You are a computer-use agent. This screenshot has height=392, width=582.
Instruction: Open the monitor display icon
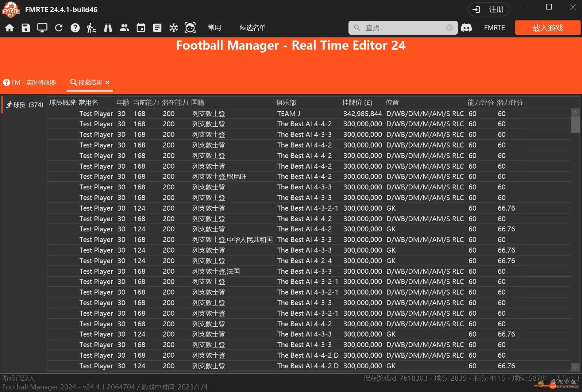click(x=42, y=28)
